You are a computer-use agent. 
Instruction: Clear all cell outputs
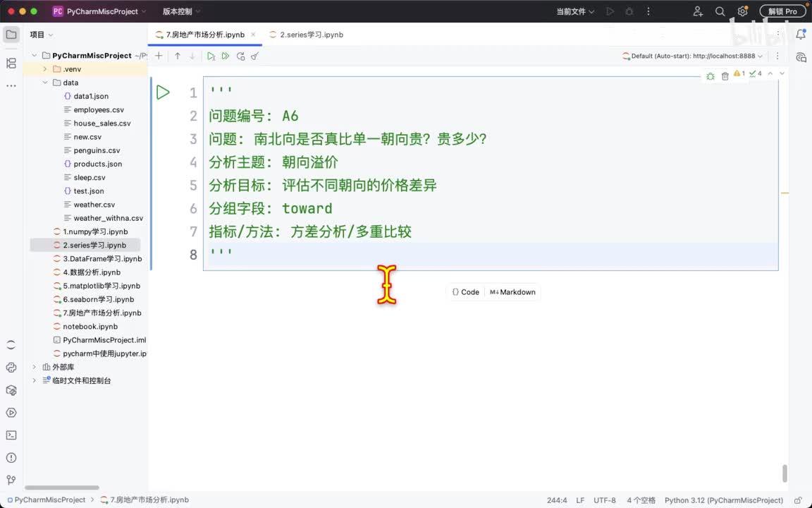(254, 56)
